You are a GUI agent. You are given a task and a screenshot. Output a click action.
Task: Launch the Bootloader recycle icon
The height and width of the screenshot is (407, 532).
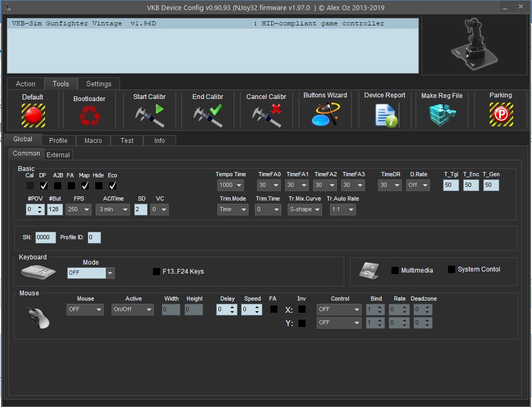point(89,115)
